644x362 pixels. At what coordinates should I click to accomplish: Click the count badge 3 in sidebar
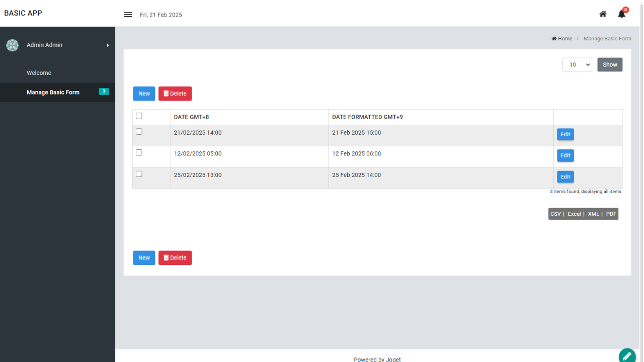click(104, 92)
